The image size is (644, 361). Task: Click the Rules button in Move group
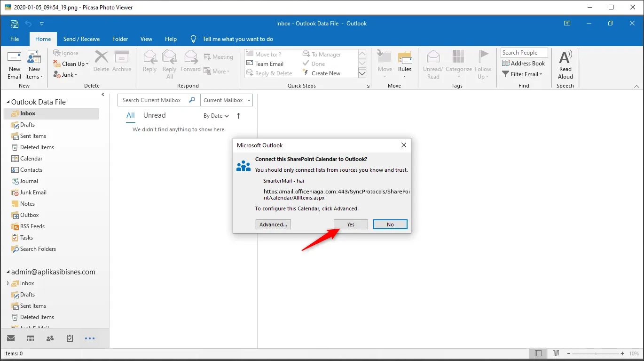point(405,65)
